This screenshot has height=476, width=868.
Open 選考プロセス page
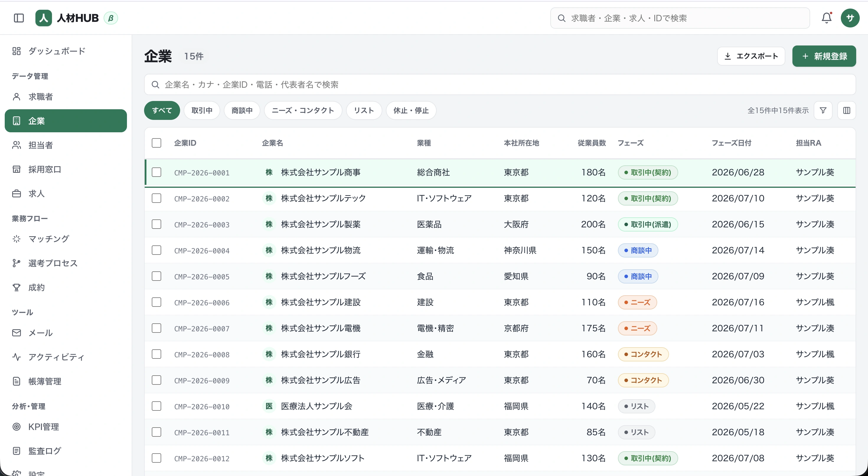click(66, 263)
